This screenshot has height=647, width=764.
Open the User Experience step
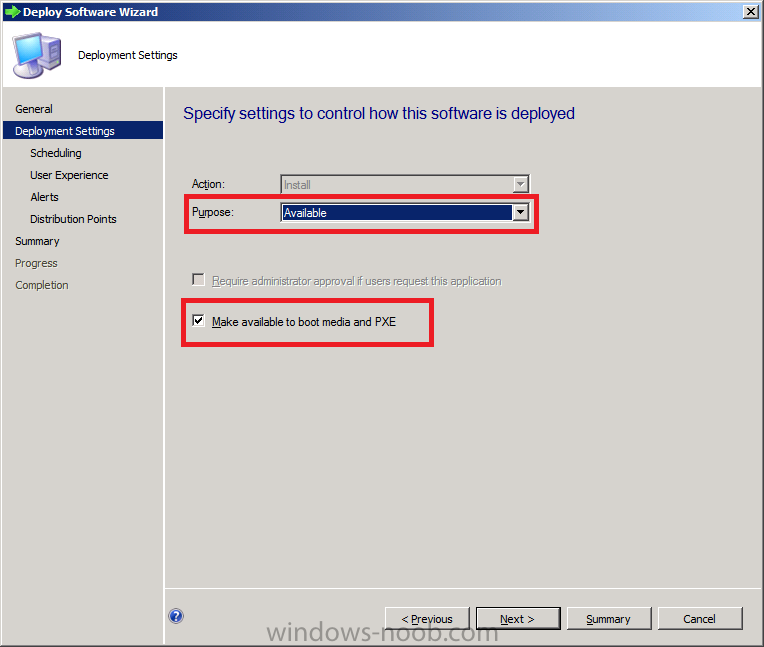click(x=69, y=175)
